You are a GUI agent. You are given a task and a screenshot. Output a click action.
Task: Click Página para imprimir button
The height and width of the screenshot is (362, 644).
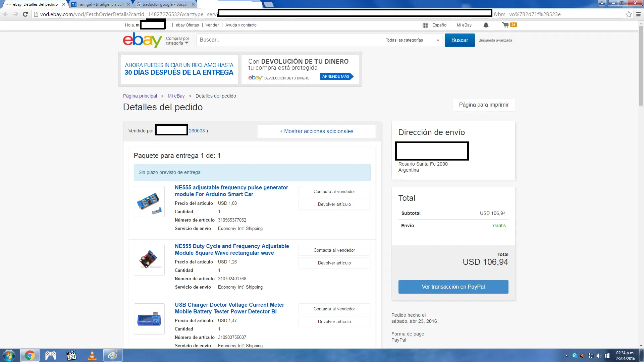click(x=484, y=105)
